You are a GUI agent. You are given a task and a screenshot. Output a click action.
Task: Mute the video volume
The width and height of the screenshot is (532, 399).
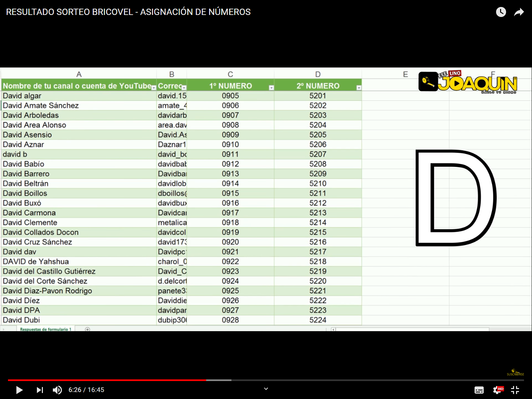coord(57,390)
